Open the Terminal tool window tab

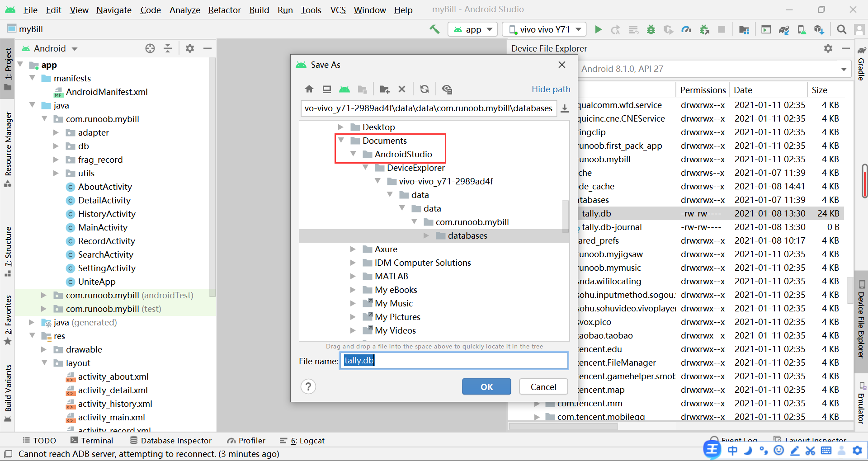point(92,441)
